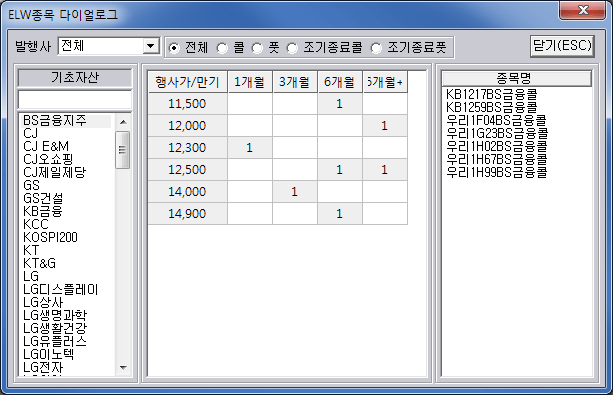Open the 발행사 dropdown list
Image resolution: width=613 pixels, height=395 pixels.
pos(151,46)
